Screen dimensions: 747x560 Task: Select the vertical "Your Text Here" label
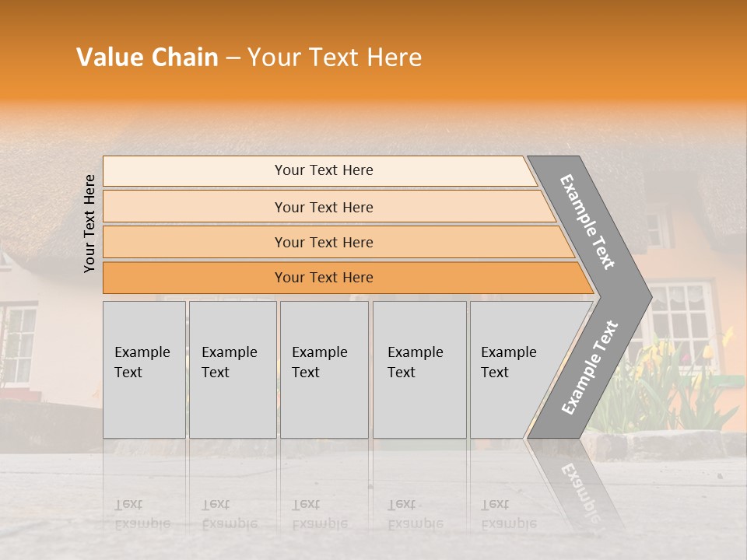pyautogui.click(x=89, y=223)
